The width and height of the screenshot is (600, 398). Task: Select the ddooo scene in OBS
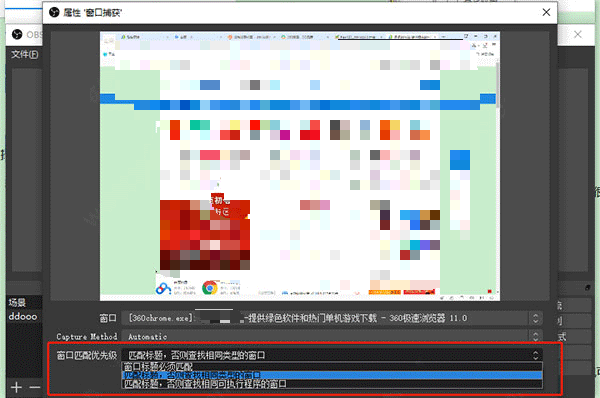coord(23,316)
